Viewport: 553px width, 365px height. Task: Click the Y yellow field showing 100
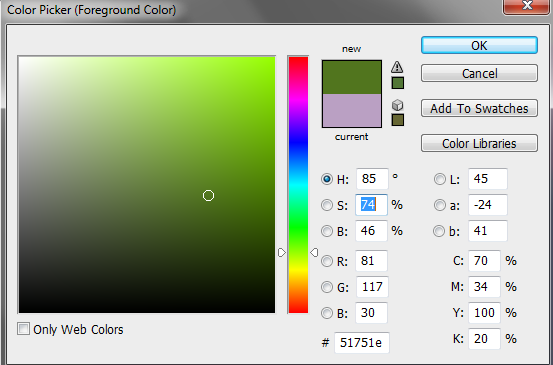pos(485,313)
